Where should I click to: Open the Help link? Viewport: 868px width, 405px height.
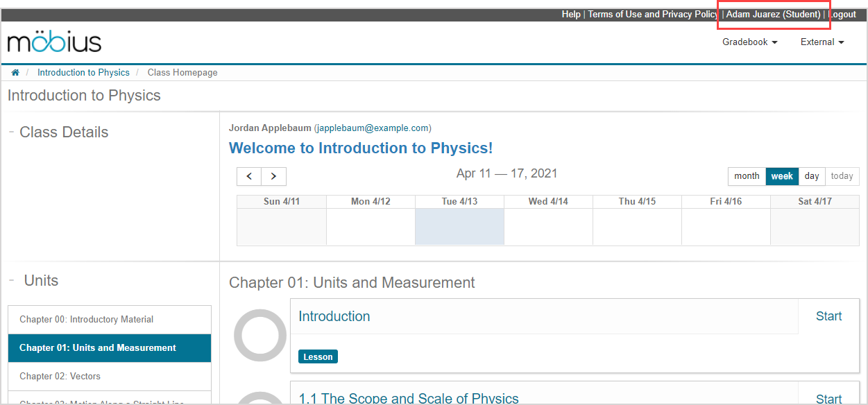click(571, 15)
